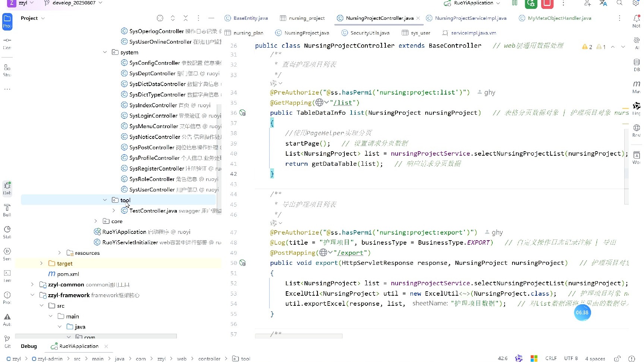
Task: Show more tool windows ellipsis
Action: [7, 89]
